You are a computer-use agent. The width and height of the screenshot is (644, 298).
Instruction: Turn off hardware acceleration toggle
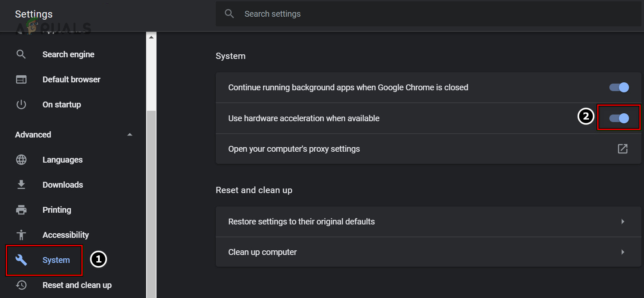[619, 118]
